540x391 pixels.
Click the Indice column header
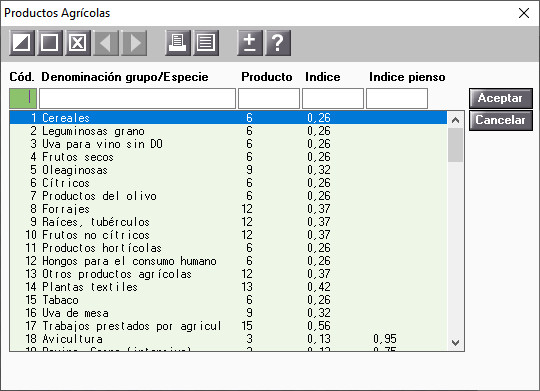323,77
